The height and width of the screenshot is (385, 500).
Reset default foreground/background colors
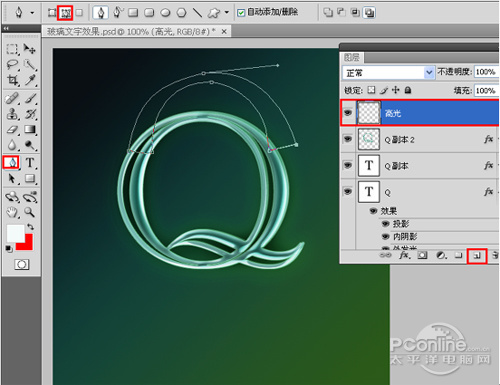point(9,249)
